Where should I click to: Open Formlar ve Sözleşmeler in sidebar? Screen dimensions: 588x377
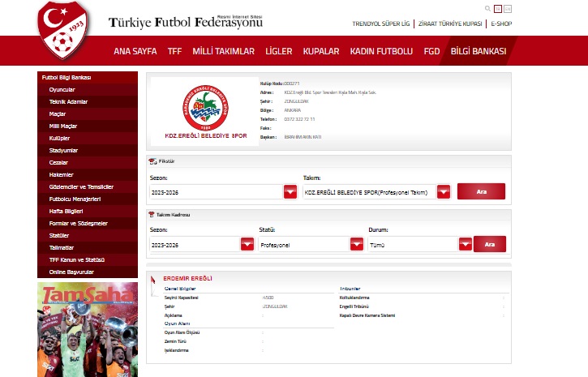pyautogui.click(x=88, y=223)
